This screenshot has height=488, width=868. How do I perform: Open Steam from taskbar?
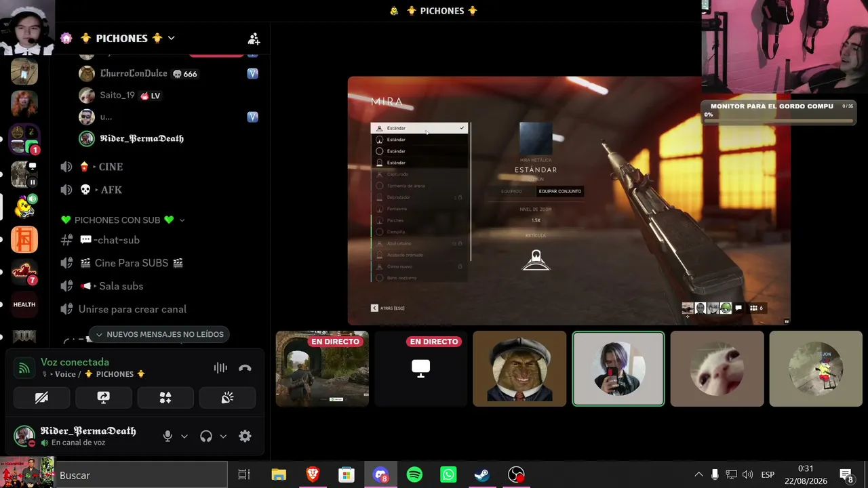click(482, 475)
